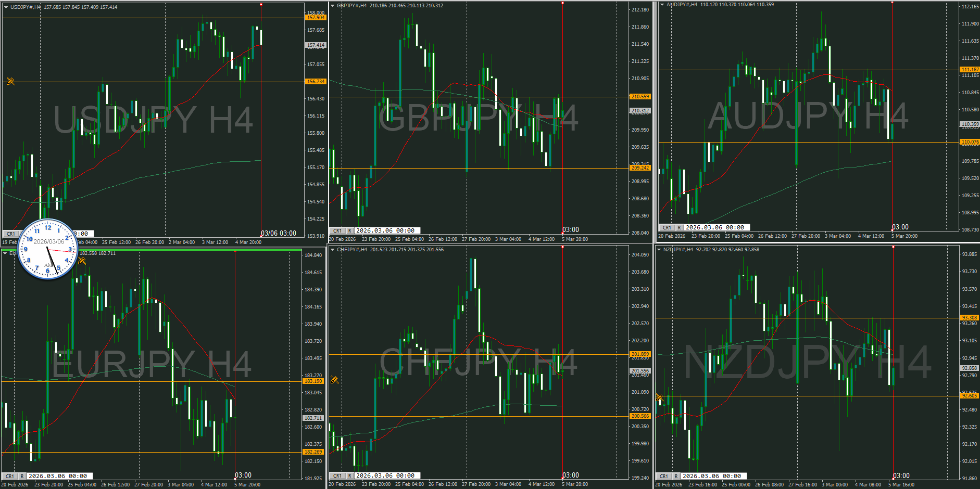Click the date field on GBPJPY chart
The width and height of the screenshot is (980, 489).
coord(386,231)
